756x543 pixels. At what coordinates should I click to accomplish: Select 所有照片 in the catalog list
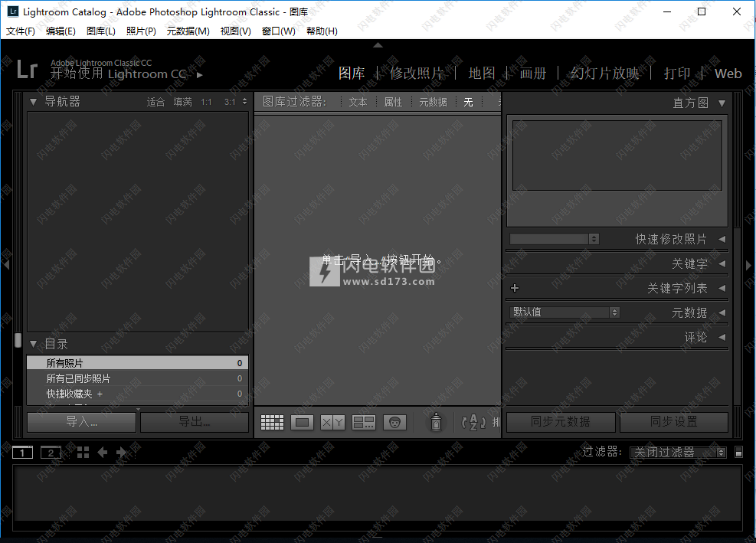click(x=137, y=363)
